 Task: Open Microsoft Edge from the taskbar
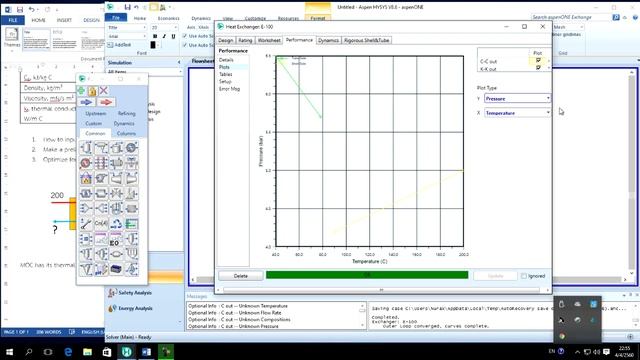click(68, 351)
